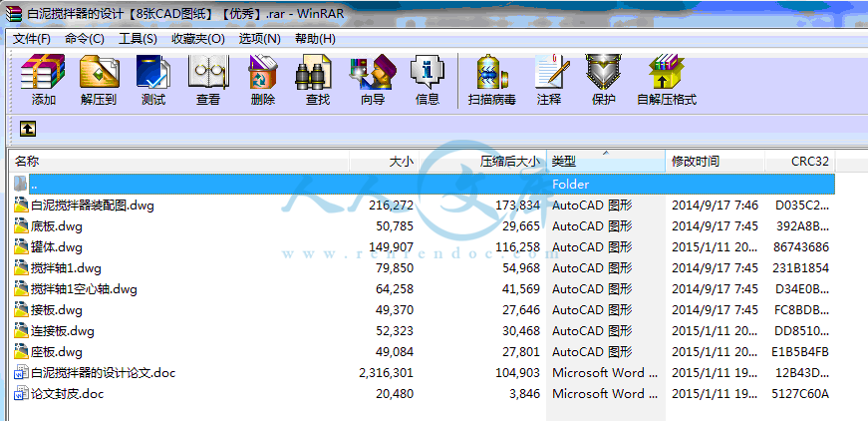The height and width of the screenshot is (421, 868).
Task: Sort by 名称 column header
Action: coord(180,162)
